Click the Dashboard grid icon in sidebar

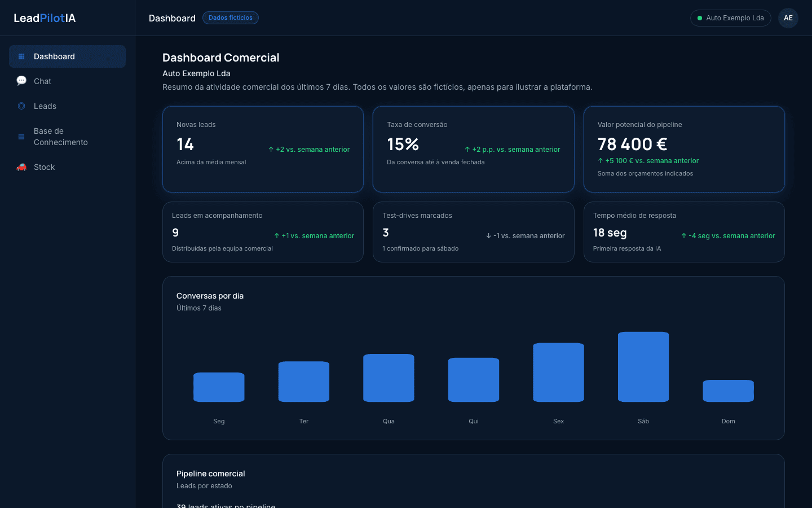[21, 56]
